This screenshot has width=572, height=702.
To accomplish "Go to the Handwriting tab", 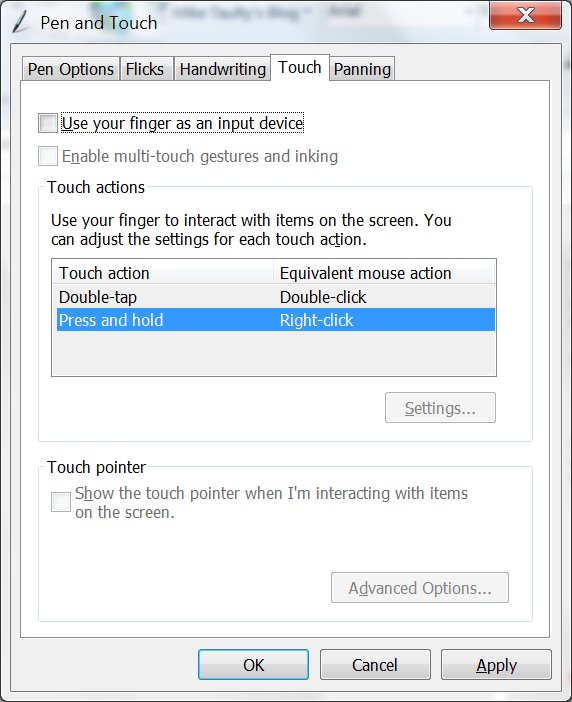I will click(x=222, y=69).
